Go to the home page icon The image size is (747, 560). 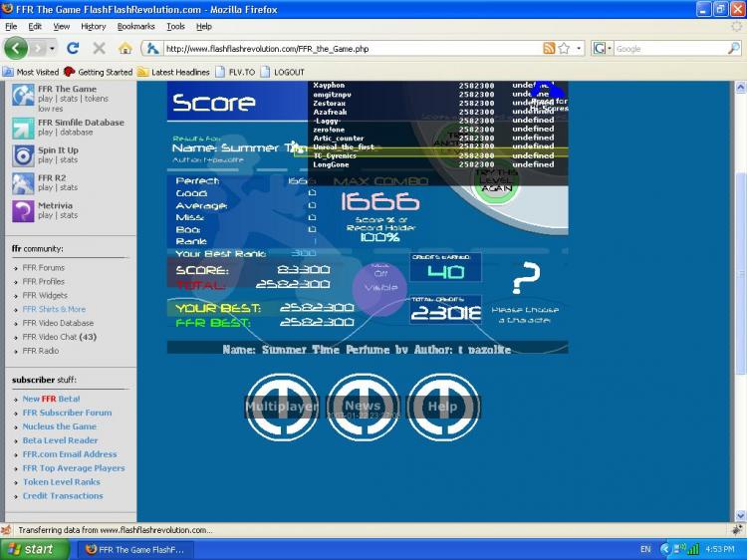[125, 48]
